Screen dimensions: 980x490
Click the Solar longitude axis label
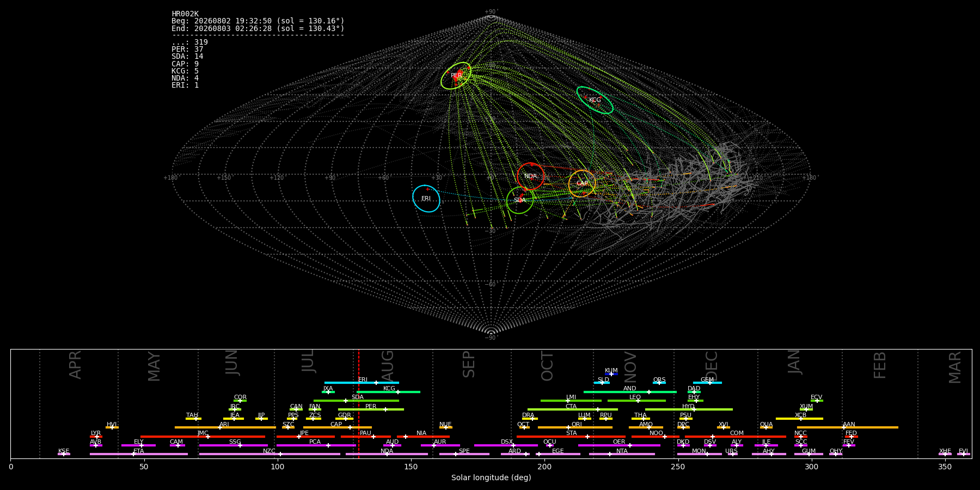click(491, 477)
